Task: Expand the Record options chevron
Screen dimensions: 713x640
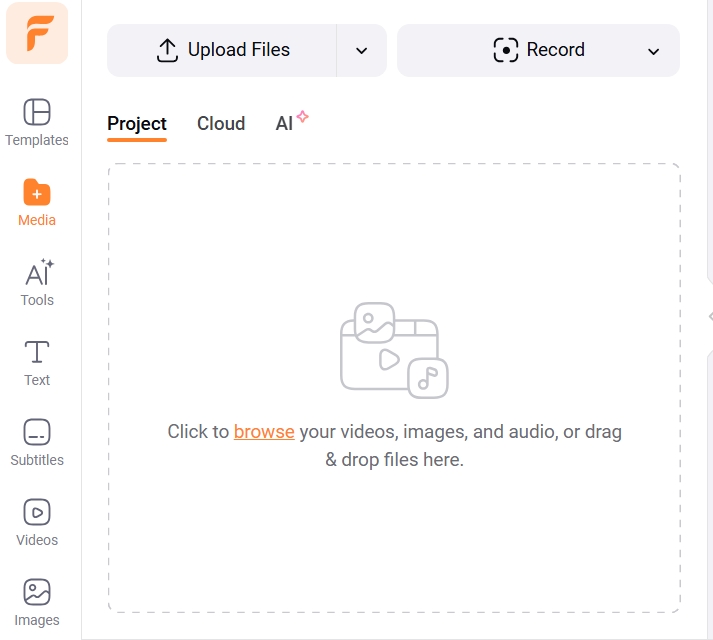Action: click(654, 51)
